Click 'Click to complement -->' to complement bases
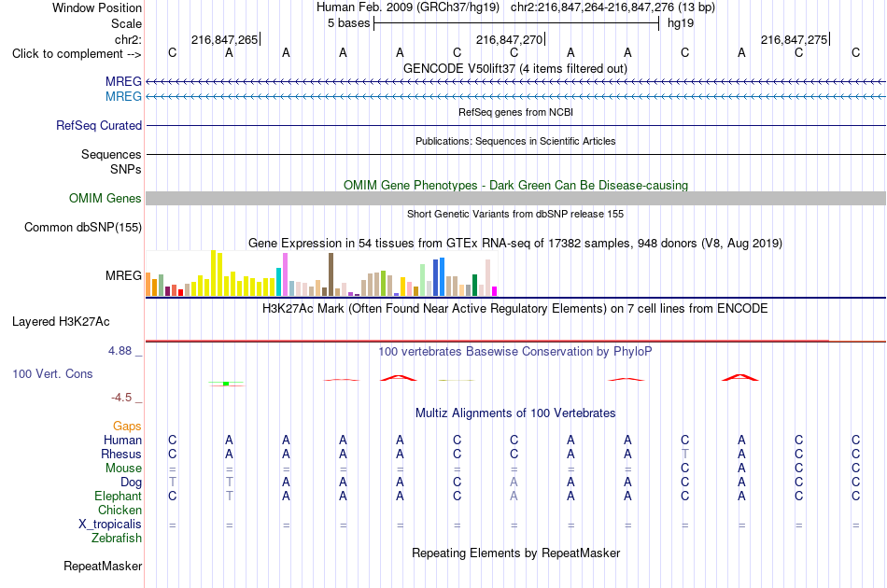This screenshot has height=588, width=887. (77, 54)
